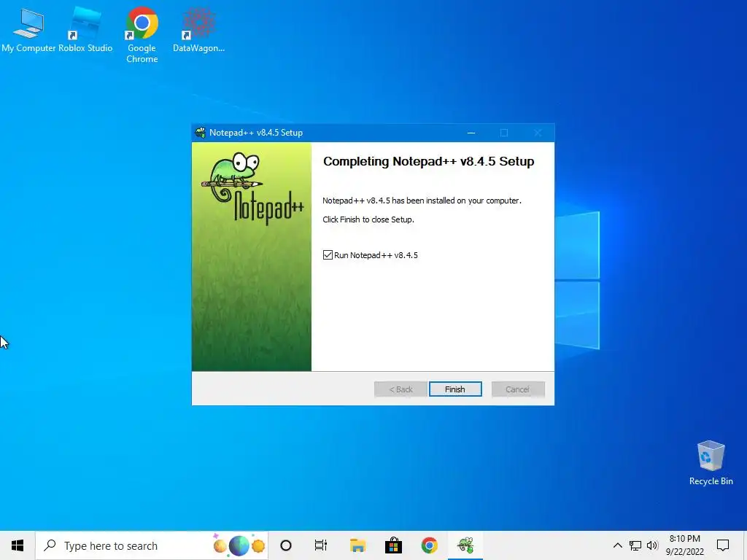Screen dimensions: 747x560
Task: Click the Notepad++ chameleon icon in title bar
Action: coord(201,133)
